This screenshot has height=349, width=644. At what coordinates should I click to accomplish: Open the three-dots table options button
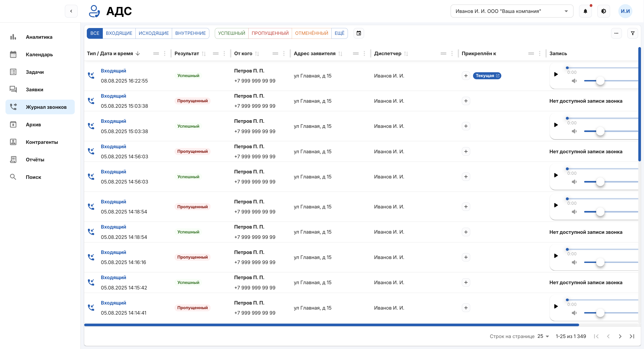coord(616,33)
